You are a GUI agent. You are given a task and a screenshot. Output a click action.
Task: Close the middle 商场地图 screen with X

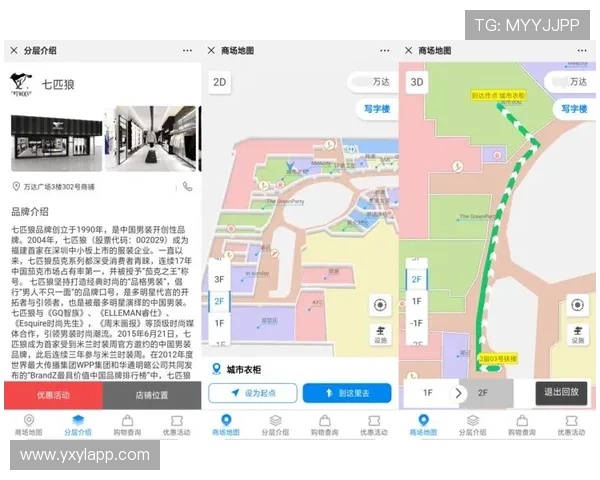[211, 50]
